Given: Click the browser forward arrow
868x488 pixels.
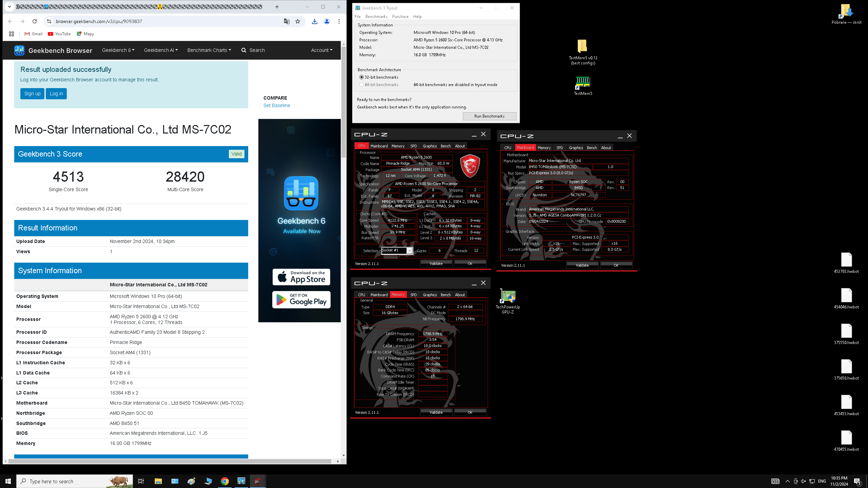Looking at the screenshot, I should pyautogui.click(x=22, y=21).
